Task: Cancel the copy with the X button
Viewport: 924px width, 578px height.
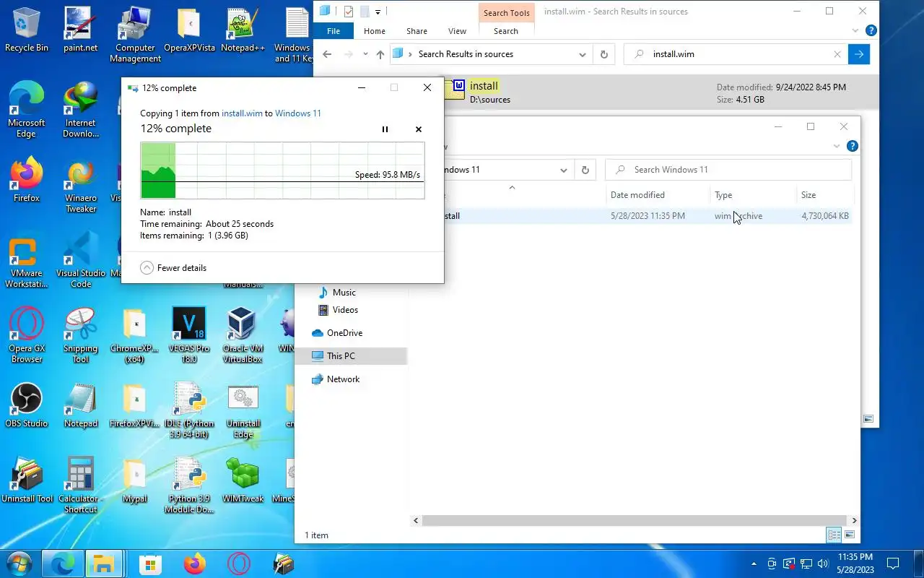Action: 419,129
